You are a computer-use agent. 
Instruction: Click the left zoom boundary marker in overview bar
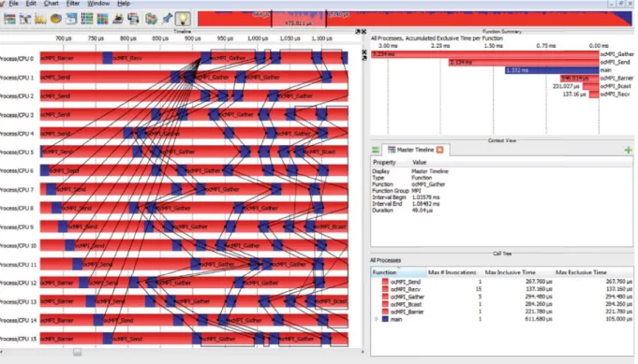(272, 19)
